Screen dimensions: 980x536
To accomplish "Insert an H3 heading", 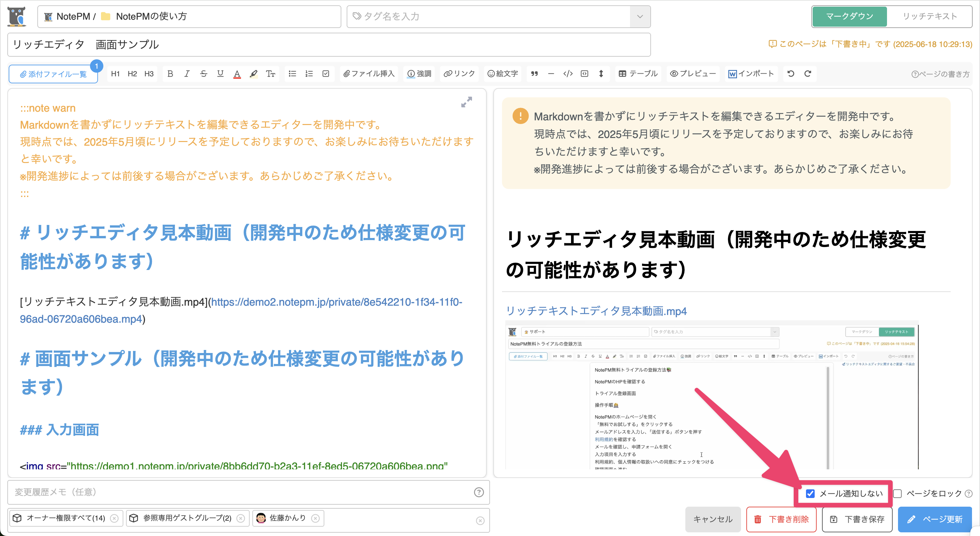I will click(x=149, y=74).
